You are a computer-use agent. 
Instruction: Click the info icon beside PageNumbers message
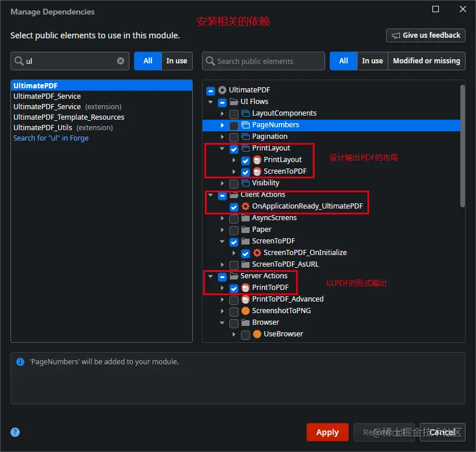(x=20, y=362)
